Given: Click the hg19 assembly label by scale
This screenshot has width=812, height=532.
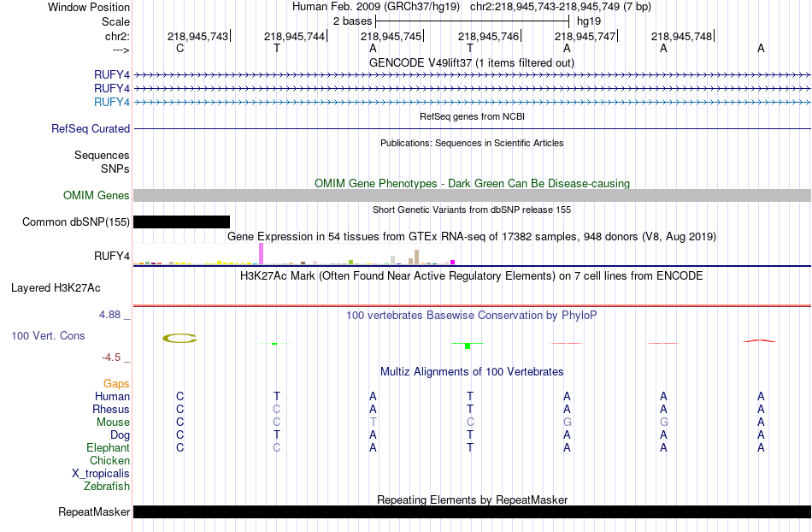Looking at the screenshot, I should point(589,21).
